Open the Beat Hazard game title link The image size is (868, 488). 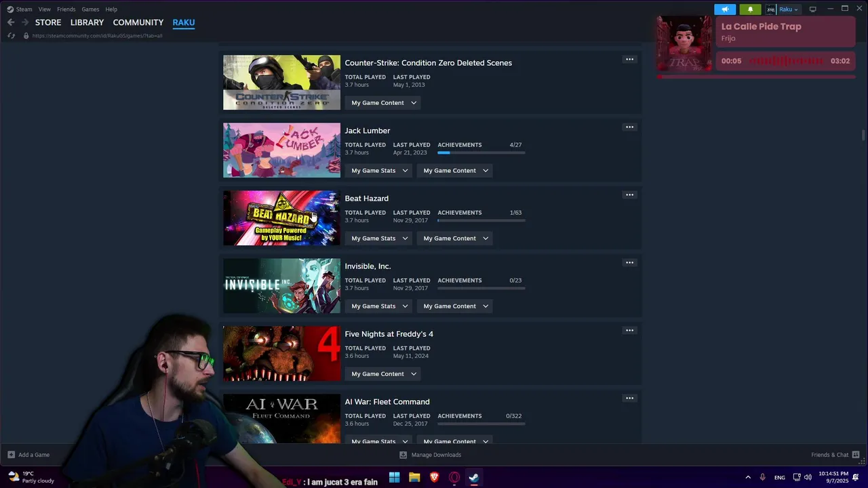tap(367, 199)
